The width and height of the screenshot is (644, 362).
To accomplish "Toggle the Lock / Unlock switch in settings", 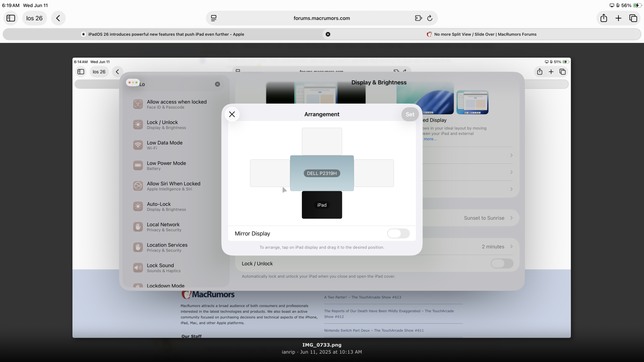I will (502, 264).
